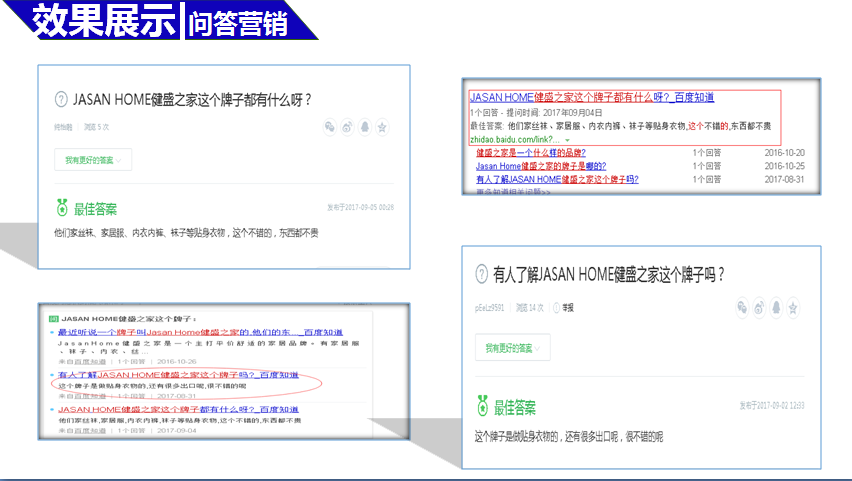The image size is (852, 481).
Task: Click heading JASAN HOME健盛之家这个牌子: in bottom-left panel
Action: pyautogui.click(x=129, y=319)
